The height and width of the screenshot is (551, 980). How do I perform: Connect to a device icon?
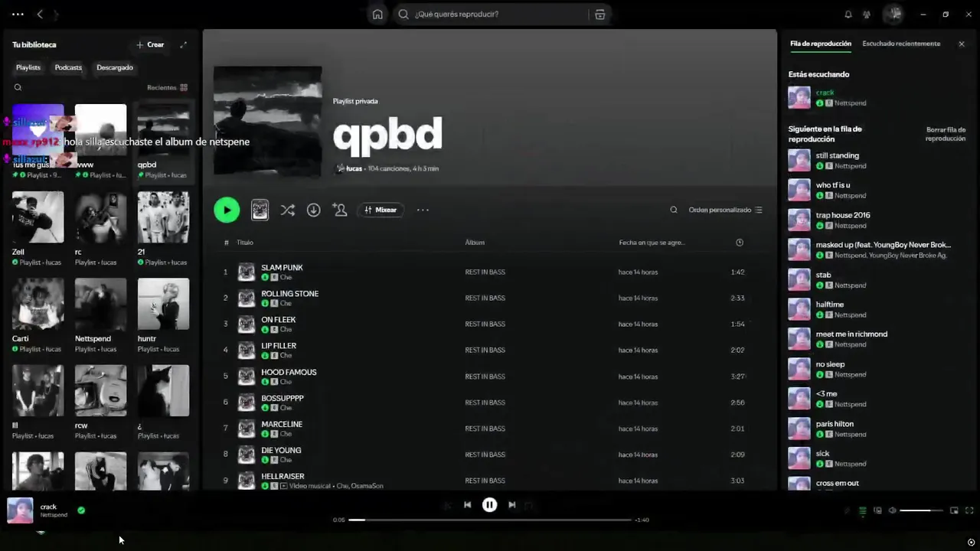[877, 510]
